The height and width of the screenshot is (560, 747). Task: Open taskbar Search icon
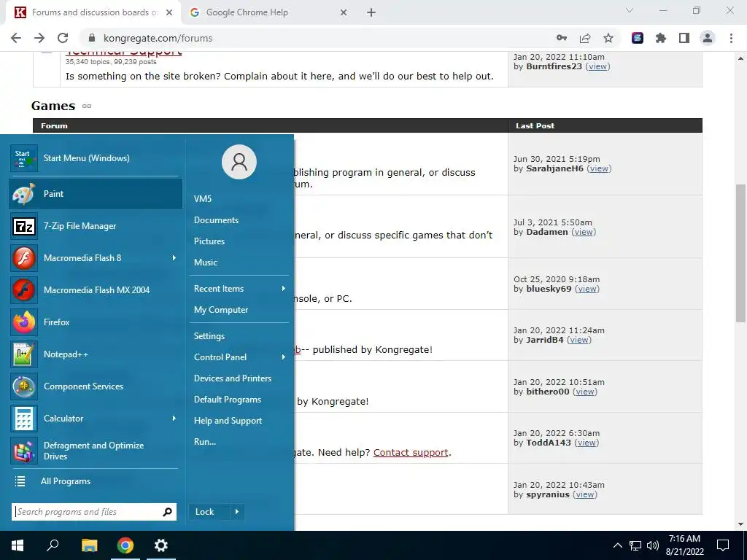coord(53,545)
